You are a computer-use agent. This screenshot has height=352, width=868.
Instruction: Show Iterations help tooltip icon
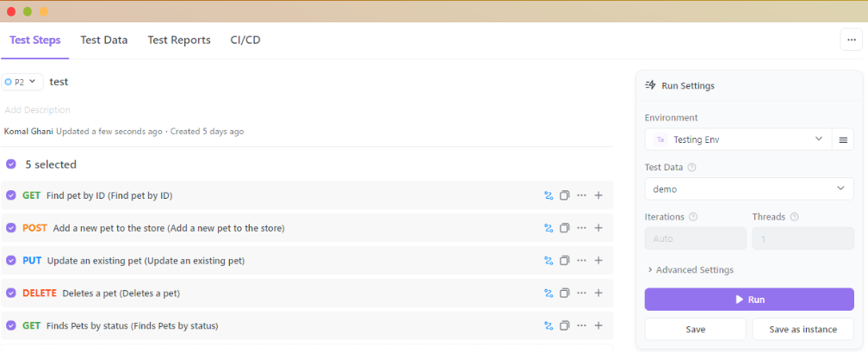tap(693, 217)
